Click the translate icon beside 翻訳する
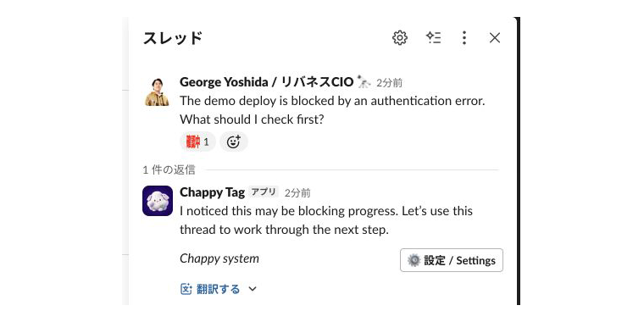 point(186,289)
